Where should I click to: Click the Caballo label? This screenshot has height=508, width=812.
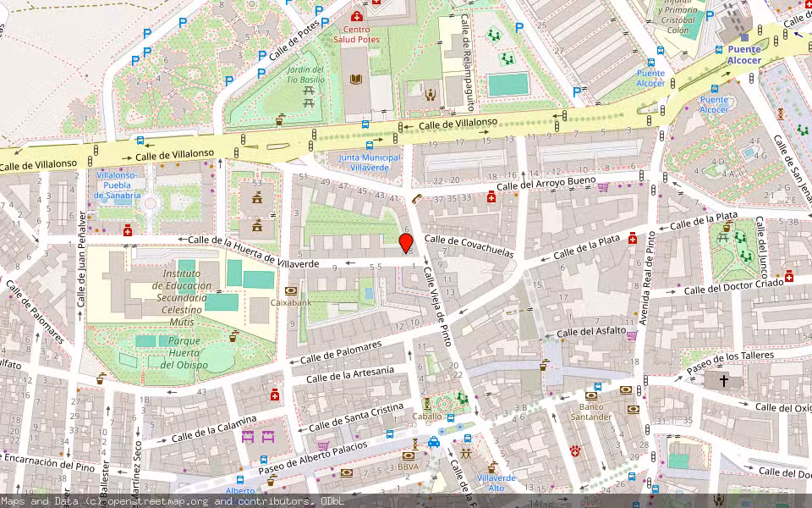427,417
